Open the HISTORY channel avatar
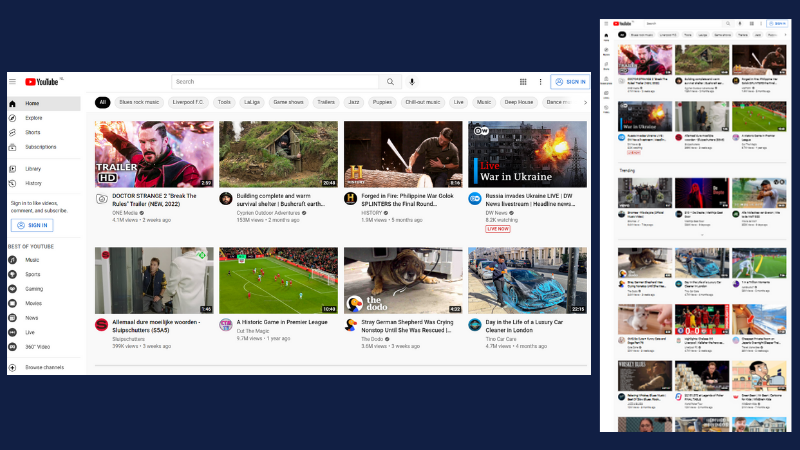800x450 pixels. (x=351, y=198)
